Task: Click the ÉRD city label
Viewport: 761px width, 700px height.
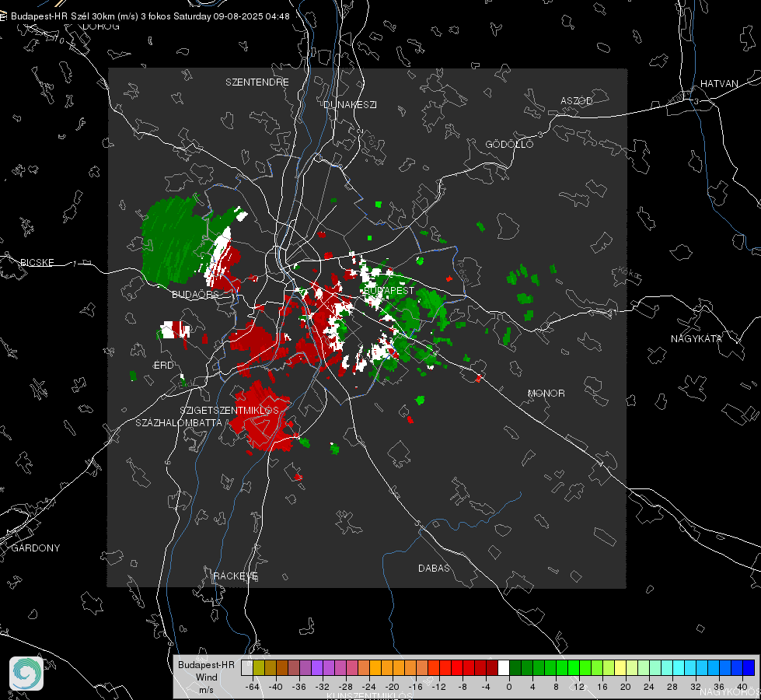Action: pyautogui.click(x=163, y=366)
